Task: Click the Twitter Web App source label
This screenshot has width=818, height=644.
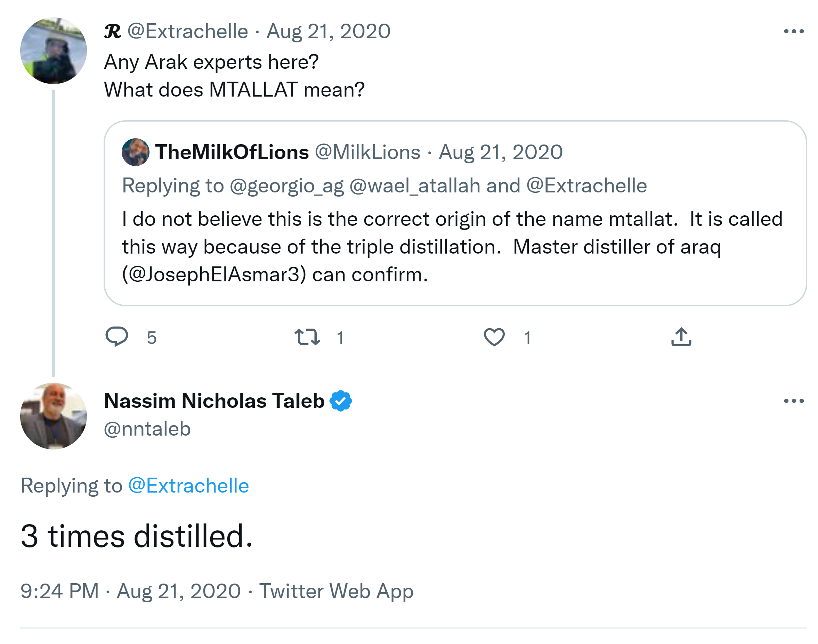Action: 336,591
